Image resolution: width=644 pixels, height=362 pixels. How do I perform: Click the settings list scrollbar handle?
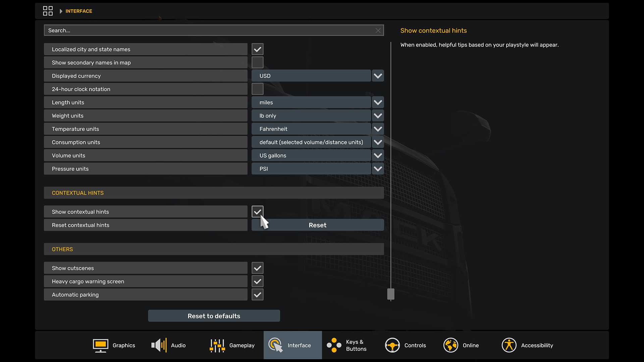[390, 294]
